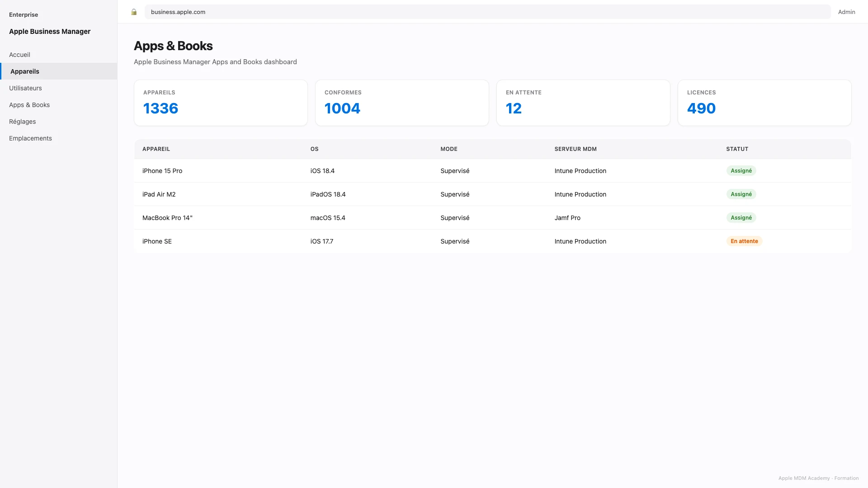Select the Conformes 1004 stat card

pyautogui.click(x=402, y=103)
